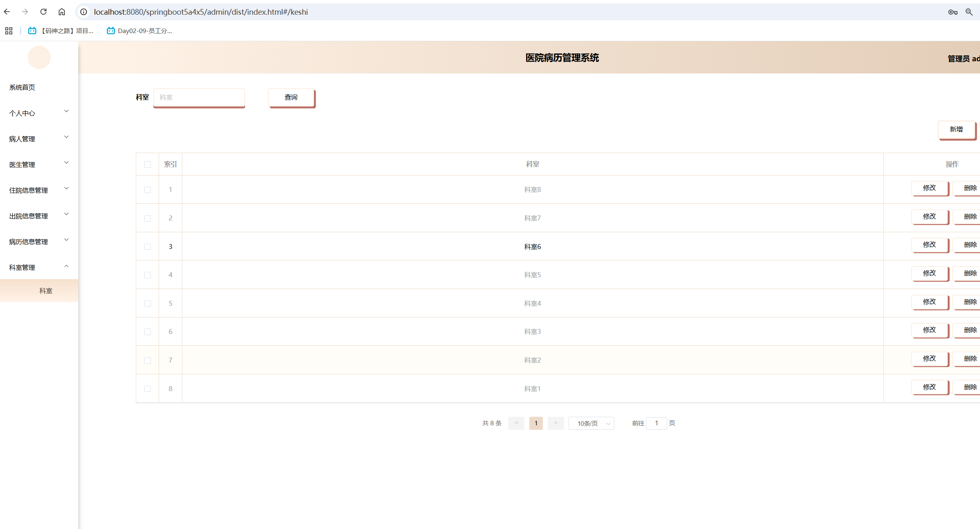Click the round avatar in sidebar
The height and width of the screenshot is (529, 980).
tap(39, 58)
